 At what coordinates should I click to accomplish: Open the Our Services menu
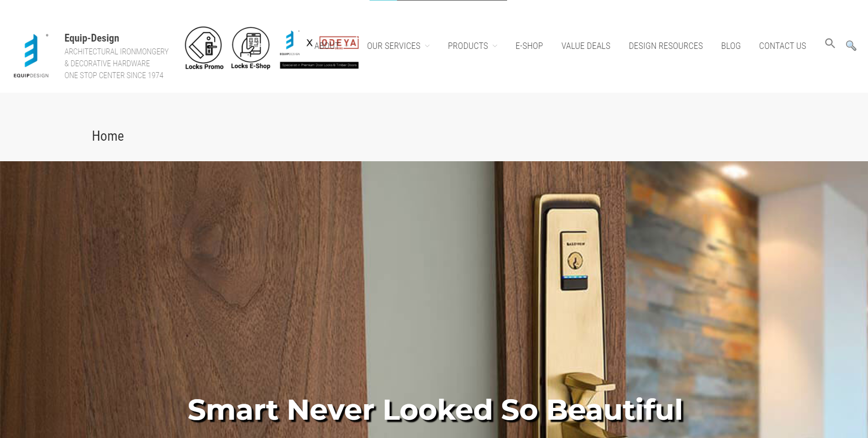tap(393, 46)
